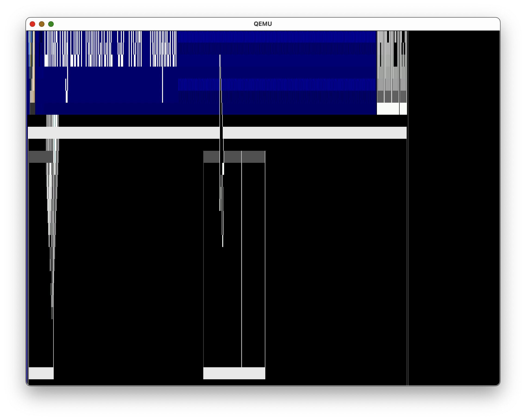Click the light gray footer of center panel

coord(234,373)
